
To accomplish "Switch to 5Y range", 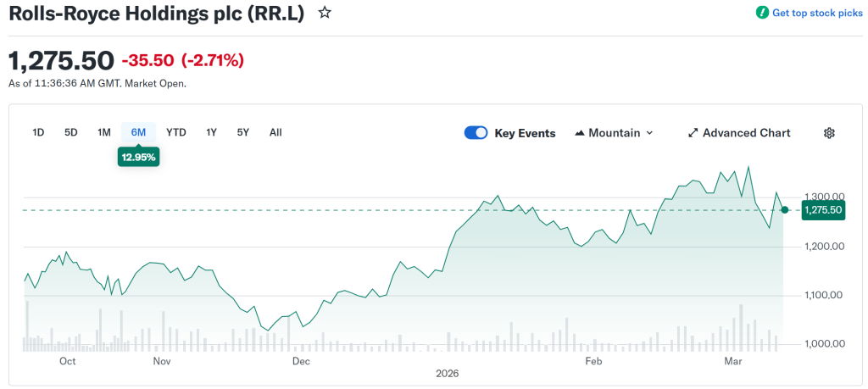I will [x=243, y=132].
